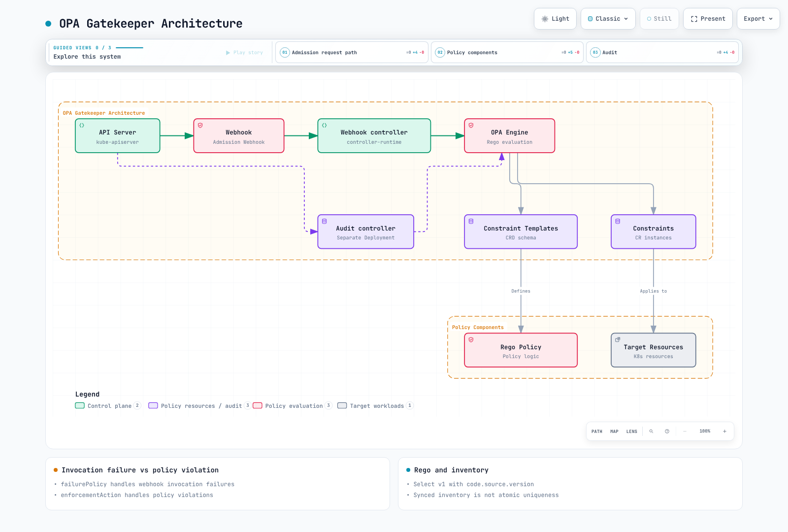This screenshot has height=532, width=788.
Task: Play the guided story
Action: point(244,53)
